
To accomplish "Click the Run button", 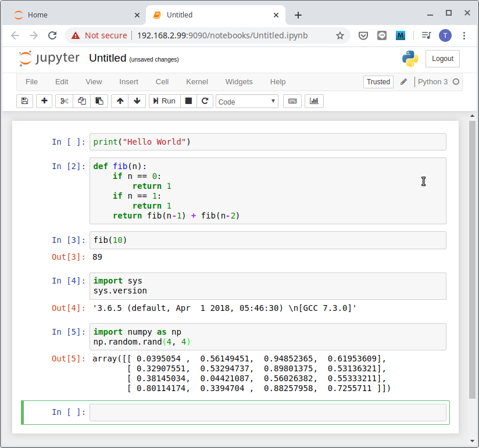I will tap(165, 101).
